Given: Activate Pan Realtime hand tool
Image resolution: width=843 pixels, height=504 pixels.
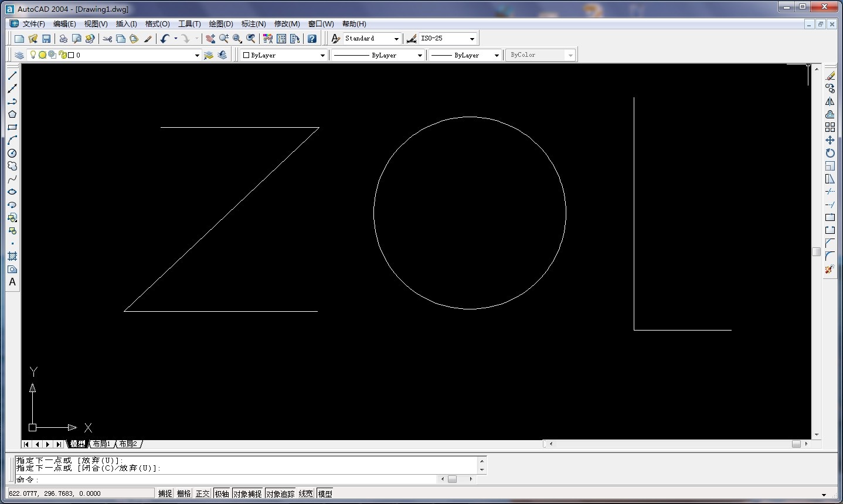Looking at the screenshot, I should [210, 39].
